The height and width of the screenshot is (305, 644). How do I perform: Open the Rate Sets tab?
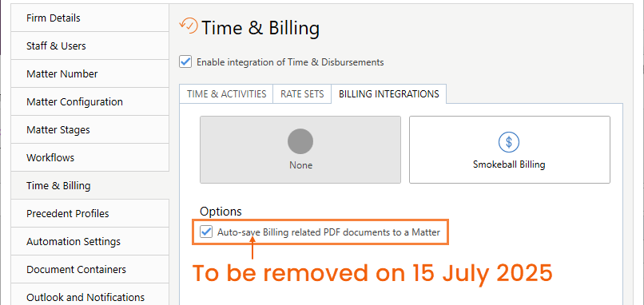tap(302, 94)
